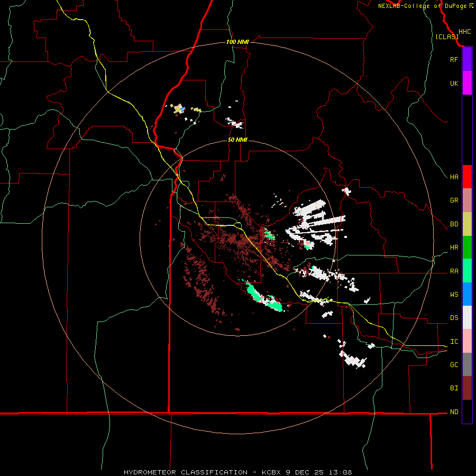Click the 50 NMI range ring label

pyautogui.click(x=237, y=140)
